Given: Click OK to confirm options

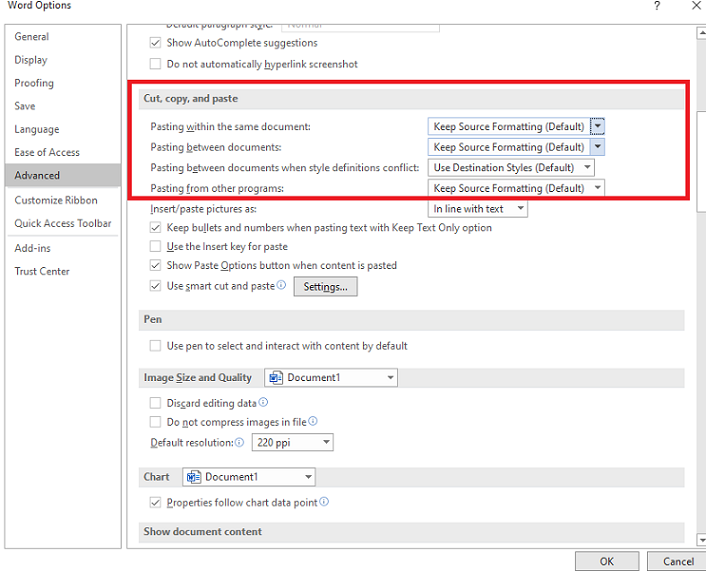Looking at the screenshot, I should tap(606, 561).
